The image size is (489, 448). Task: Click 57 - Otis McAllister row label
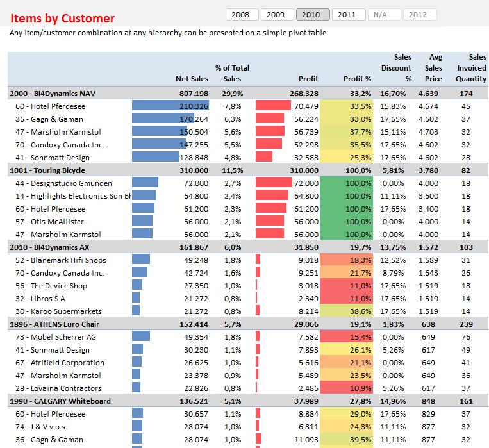49,222
